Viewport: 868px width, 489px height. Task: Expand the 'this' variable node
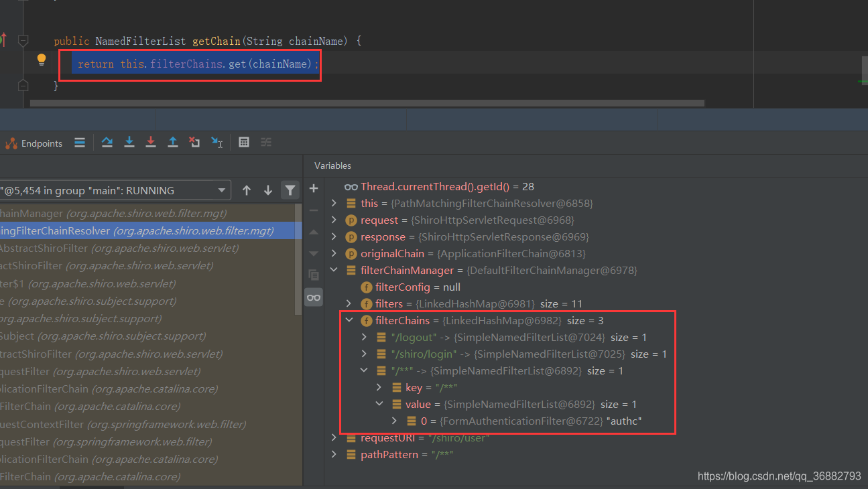tap(334, 203)
